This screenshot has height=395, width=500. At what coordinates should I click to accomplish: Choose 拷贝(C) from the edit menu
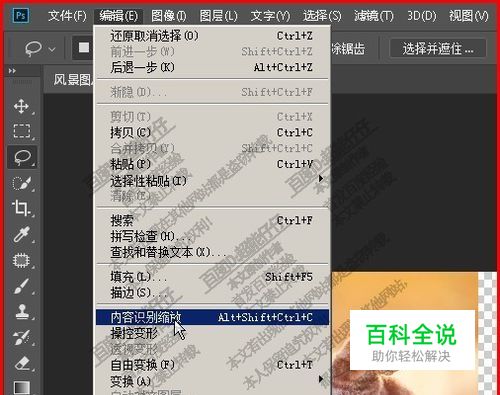(x=212, y=132)
